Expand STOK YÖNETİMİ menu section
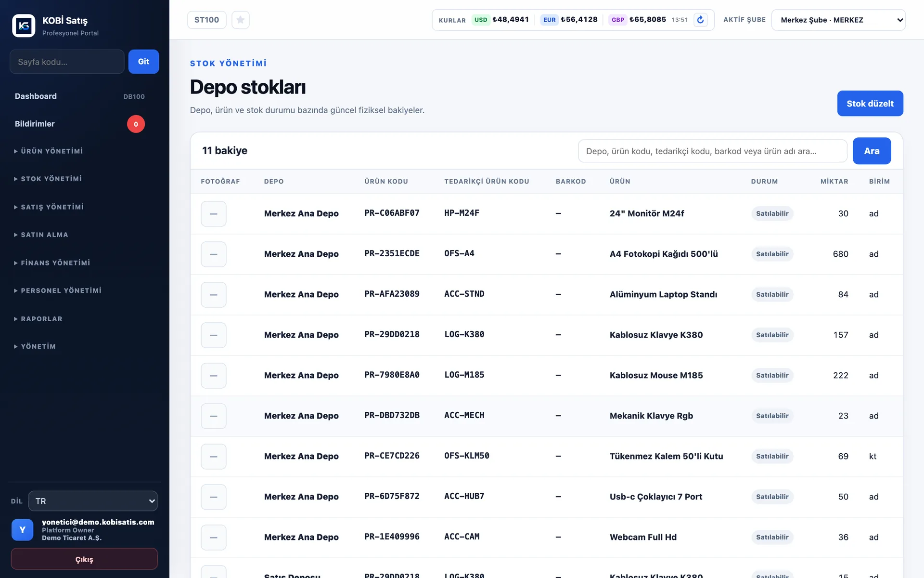 pyautogui.click(x=48, y=179)
